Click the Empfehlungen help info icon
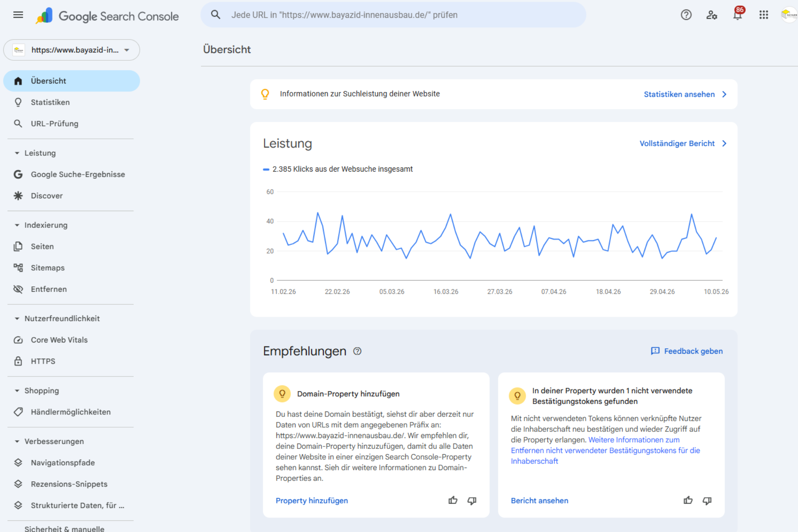The image size is (798, 532). click(x=357, y=351)
